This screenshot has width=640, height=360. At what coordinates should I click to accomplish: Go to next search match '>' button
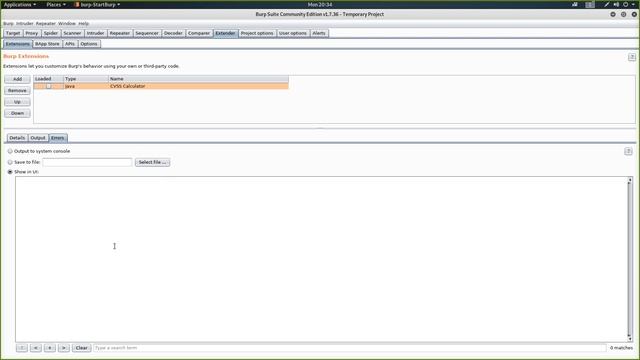[64, 348]
